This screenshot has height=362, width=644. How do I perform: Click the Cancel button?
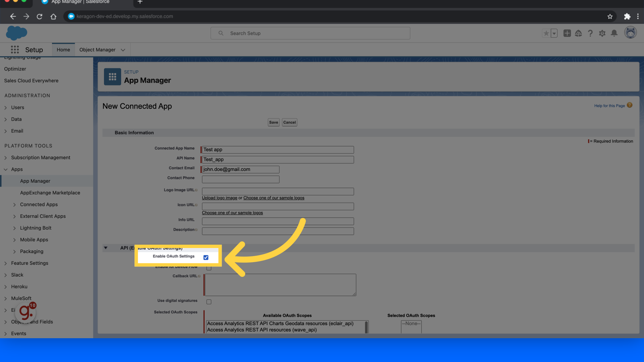pos(289,122)
